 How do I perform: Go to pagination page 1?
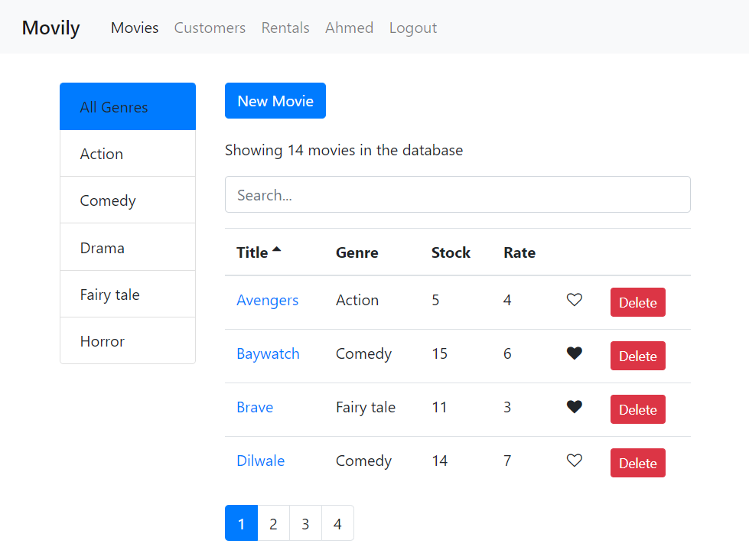[x=241, y=523]
